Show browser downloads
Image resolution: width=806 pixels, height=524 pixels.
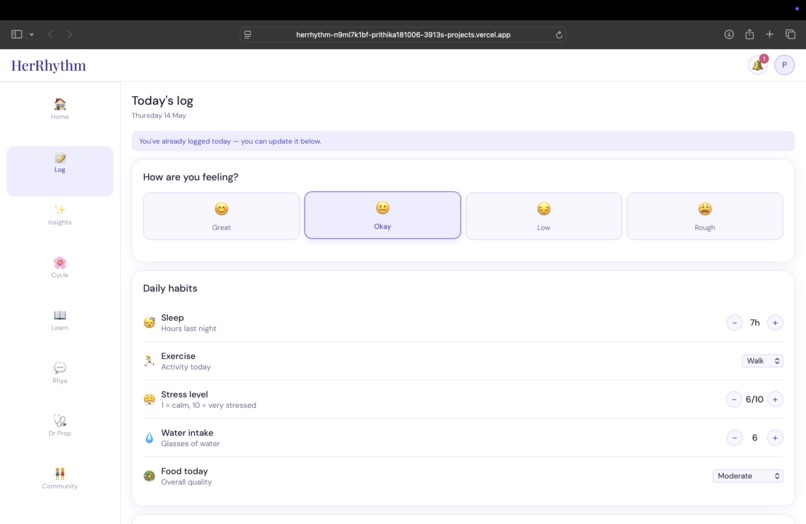pyautogui.click(x=729, y=34)
